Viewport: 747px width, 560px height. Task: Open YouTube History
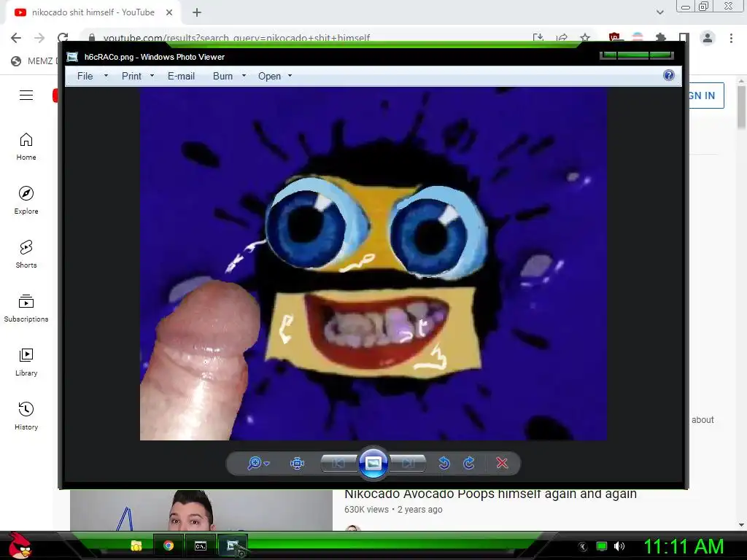point(26,416)
